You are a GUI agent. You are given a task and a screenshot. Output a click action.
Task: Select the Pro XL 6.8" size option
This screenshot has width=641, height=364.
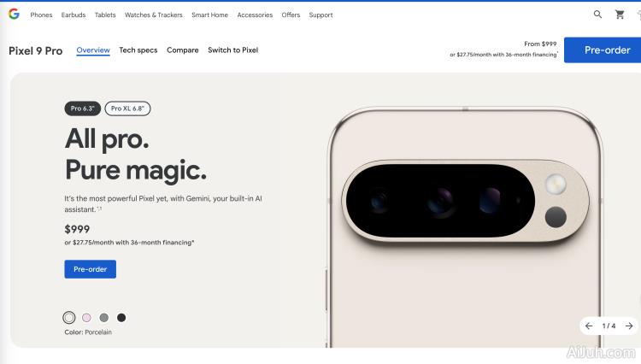[x=127, y=109]
